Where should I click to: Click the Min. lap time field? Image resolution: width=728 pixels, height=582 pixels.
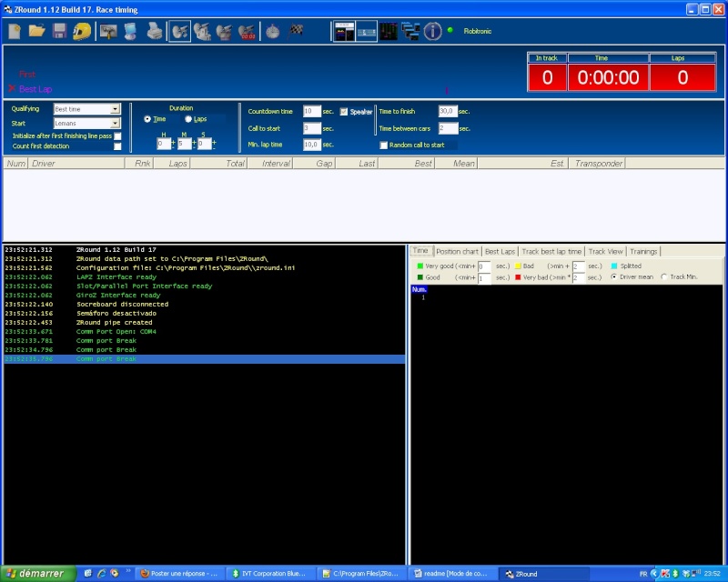click(x=311, y=145)
